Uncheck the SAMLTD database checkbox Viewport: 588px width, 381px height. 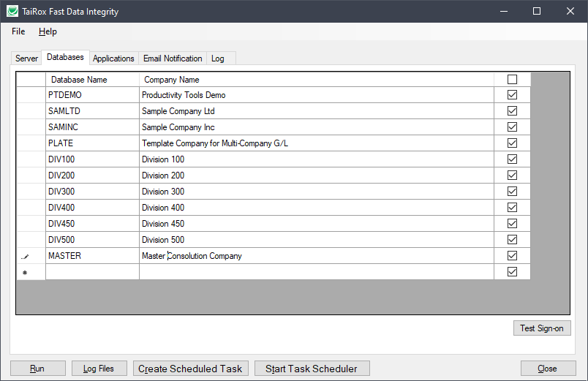[512, 111]
